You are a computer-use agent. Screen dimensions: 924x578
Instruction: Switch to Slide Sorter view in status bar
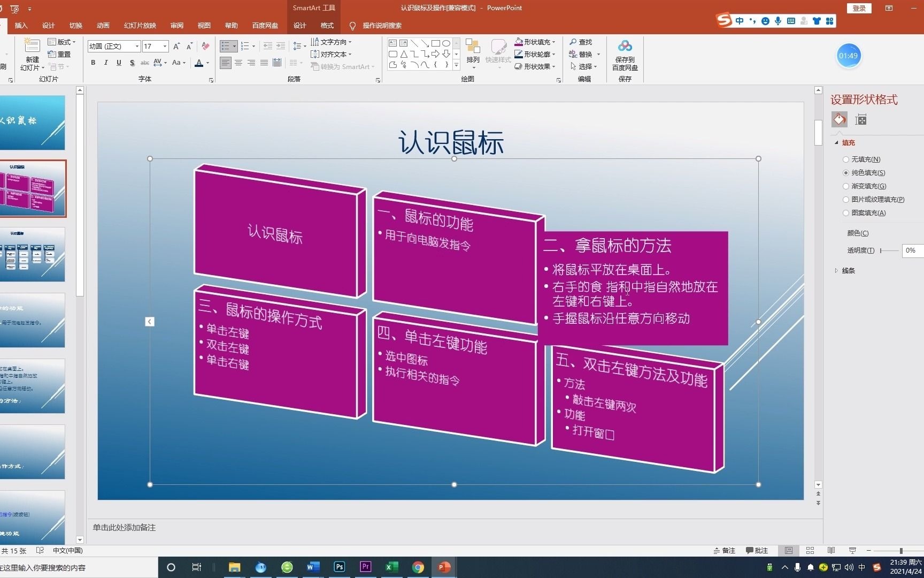810,550
